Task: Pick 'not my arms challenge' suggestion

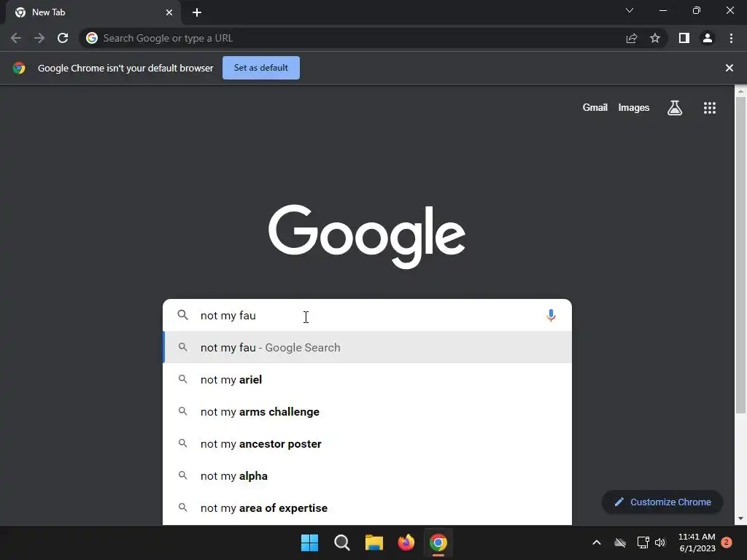Action: click(368, 411)
